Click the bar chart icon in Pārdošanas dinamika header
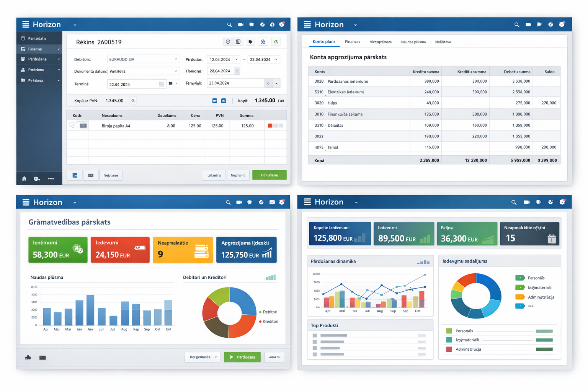Screen dimensions: 588x392 click(x=423, y=262)
